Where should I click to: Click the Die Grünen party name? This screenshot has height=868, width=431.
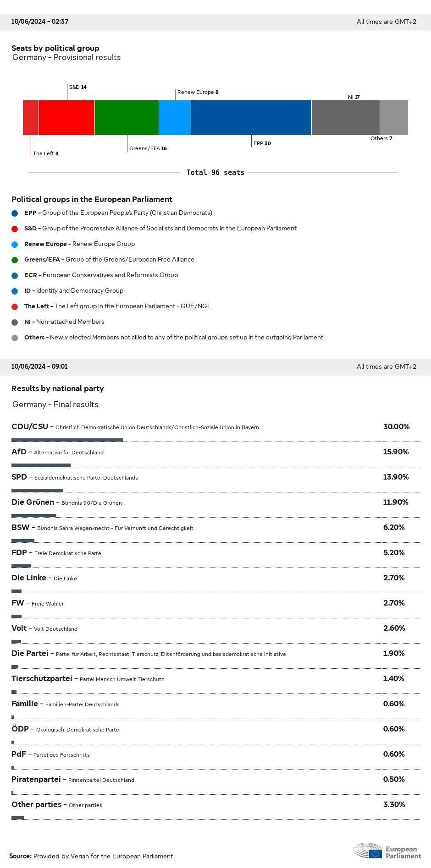[x=33, y=502]
